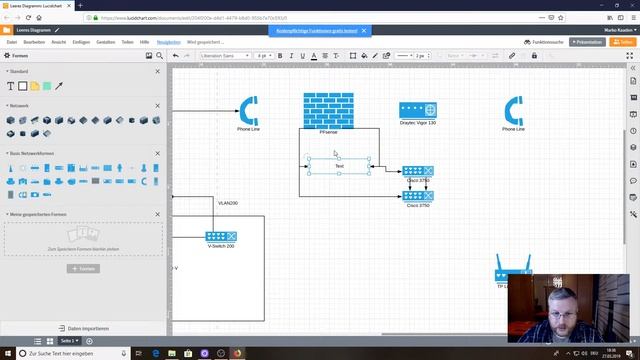The width and height of the screenshot is (640, 360).
Task: Rename diagram with the pencil icon
Action: tap(57, 30)
